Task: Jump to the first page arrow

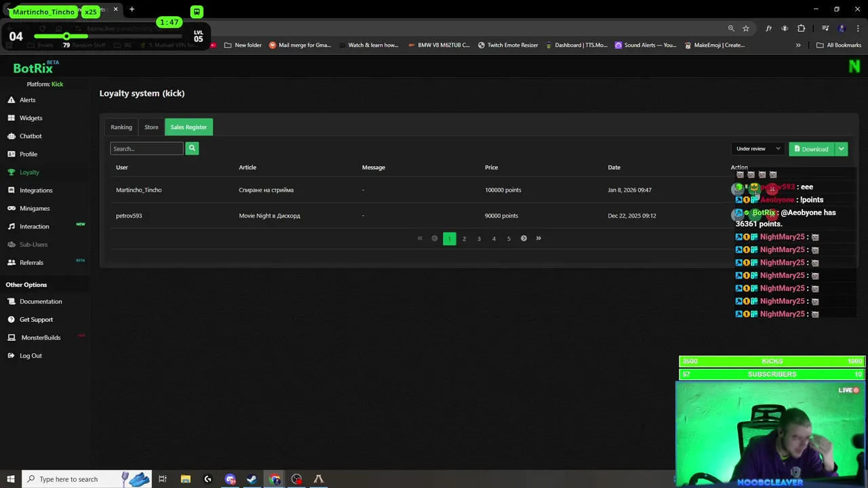Action: (420, 239)
